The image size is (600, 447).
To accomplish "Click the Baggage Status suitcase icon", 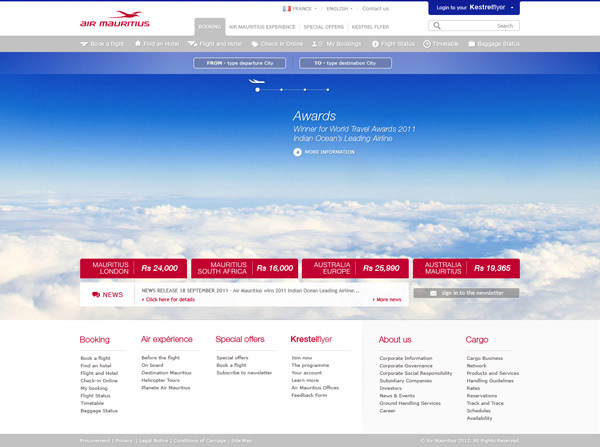I will [x=471, y=44].
